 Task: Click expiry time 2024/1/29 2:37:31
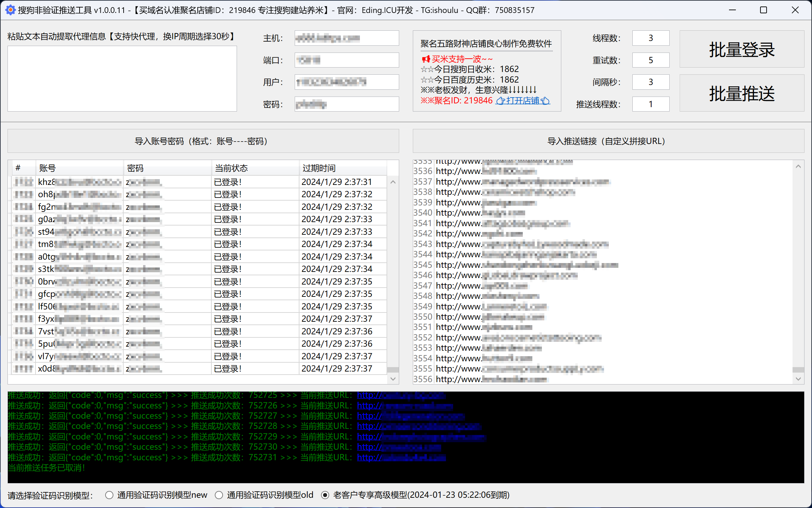337,182
